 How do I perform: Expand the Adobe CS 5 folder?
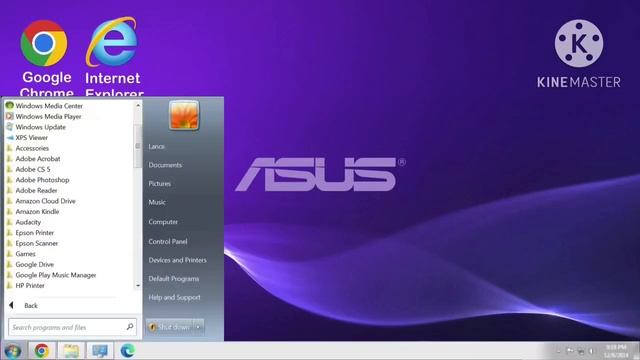[29, 169]
